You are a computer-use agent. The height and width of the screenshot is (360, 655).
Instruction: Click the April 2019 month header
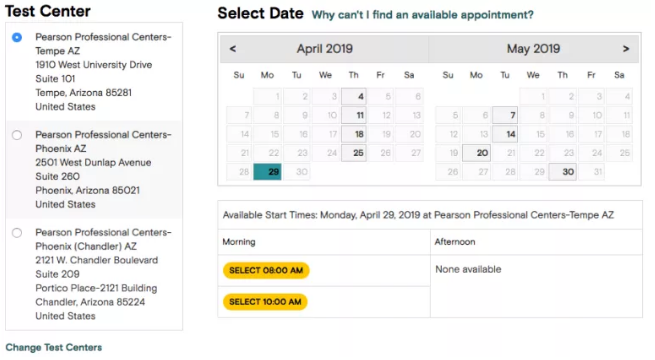pyautogui.click(x=325, y=49)
